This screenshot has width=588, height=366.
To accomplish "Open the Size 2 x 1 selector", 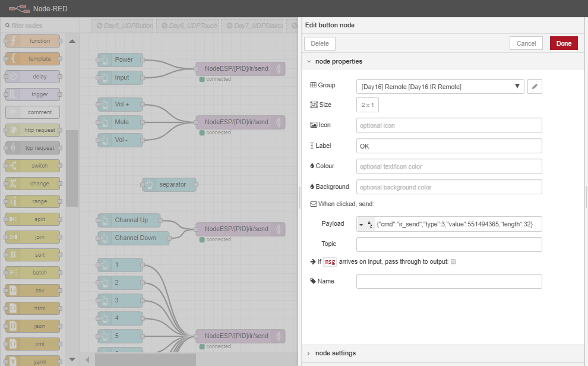I will 368,105.
